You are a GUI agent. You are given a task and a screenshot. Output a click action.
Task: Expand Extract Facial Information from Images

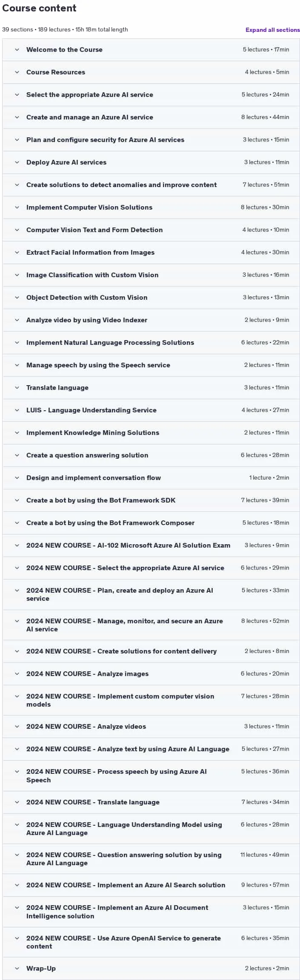point(151,253)
